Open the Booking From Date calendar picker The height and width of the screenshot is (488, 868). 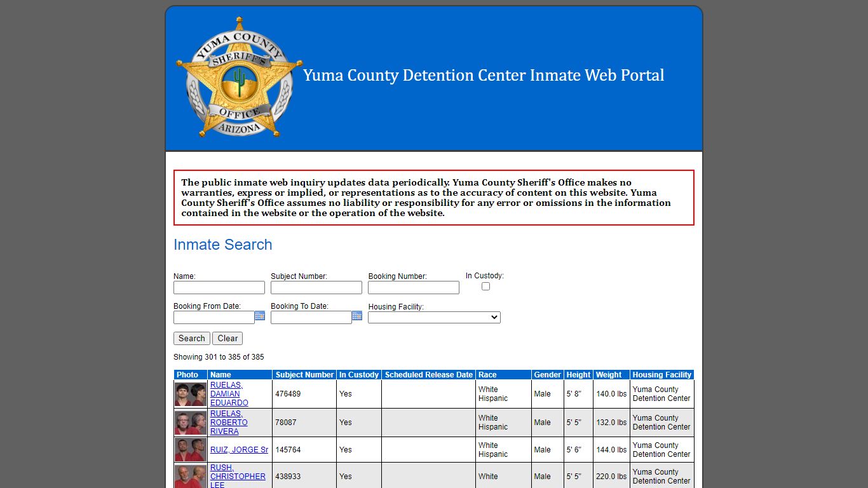(x=260, y=316)
